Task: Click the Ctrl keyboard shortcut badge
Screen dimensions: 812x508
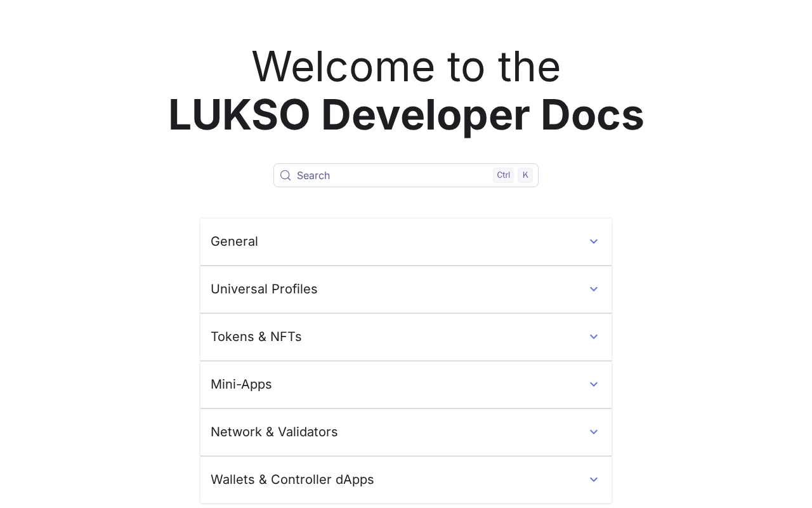Action: click(504, 175)
